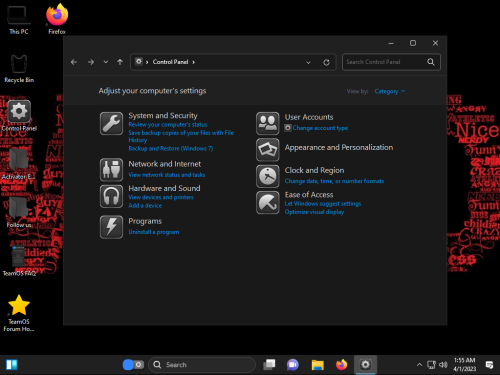
Task: Open the Programs lightning bolt icon
Action: 111,227
